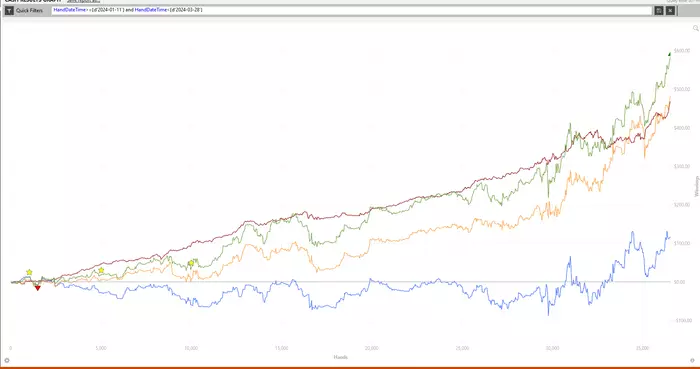The width and height of the screenshot is (700, 369).
Task: Click the "15,000" x-axis label
Action: pos(282,348)
